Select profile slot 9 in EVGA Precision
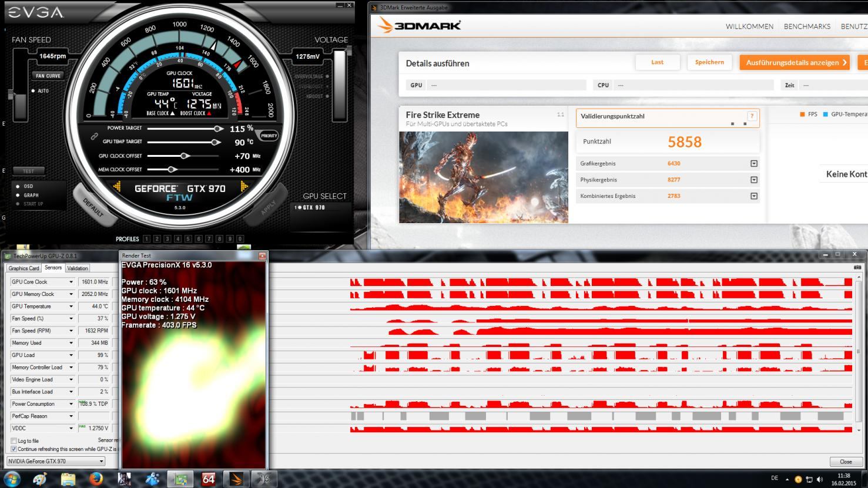Image resolution: width=868 pixels, height=488 pixels. [230, 239]
